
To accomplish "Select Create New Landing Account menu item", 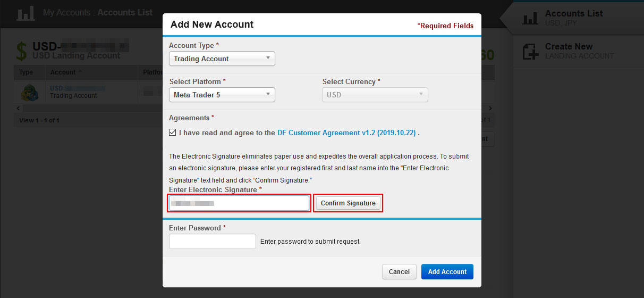I will (x=579, y=51).
